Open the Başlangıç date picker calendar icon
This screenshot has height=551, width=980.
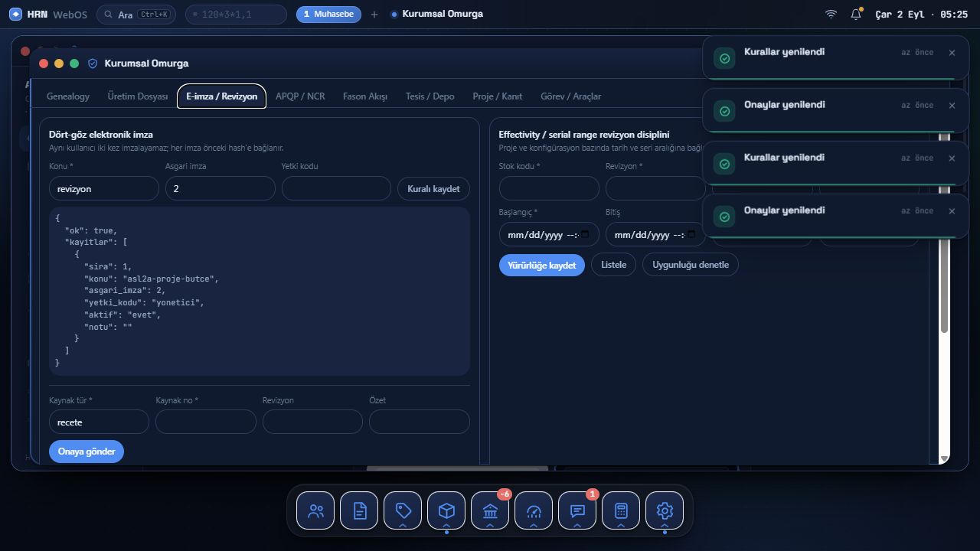(586, 235)
